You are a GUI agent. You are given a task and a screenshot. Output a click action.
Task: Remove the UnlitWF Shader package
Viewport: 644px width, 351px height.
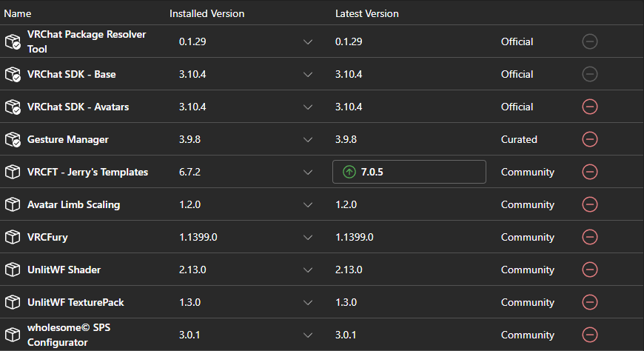(590, 270)
